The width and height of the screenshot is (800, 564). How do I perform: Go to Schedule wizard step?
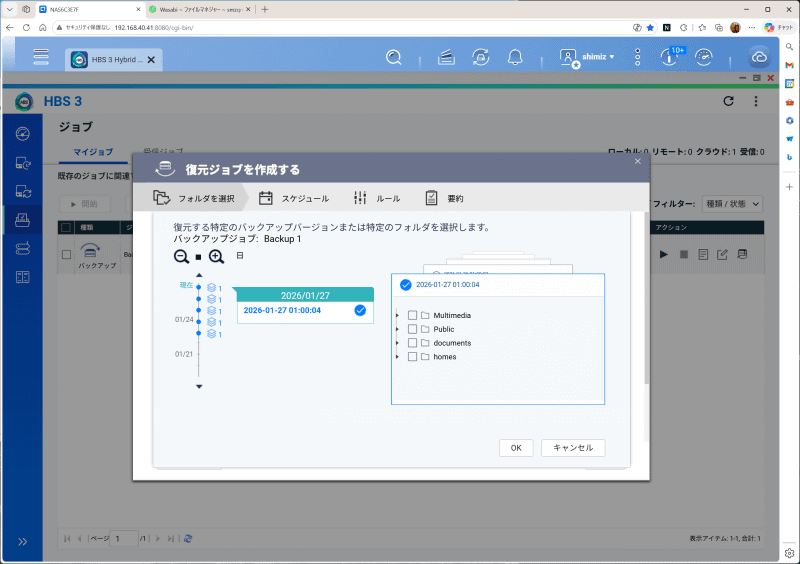click(293, 198)
